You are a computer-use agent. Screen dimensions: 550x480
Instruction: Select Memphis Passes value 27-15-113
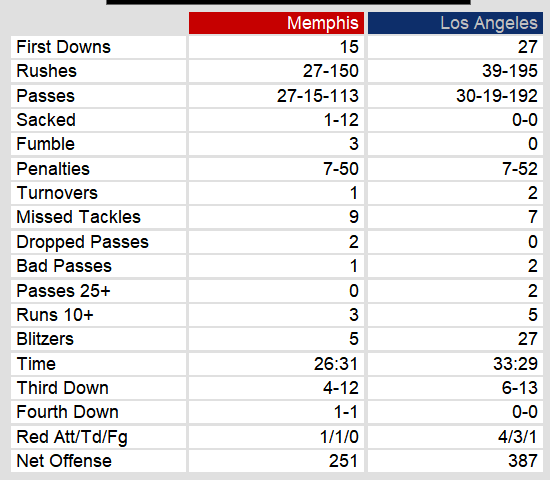pos(318,96)
